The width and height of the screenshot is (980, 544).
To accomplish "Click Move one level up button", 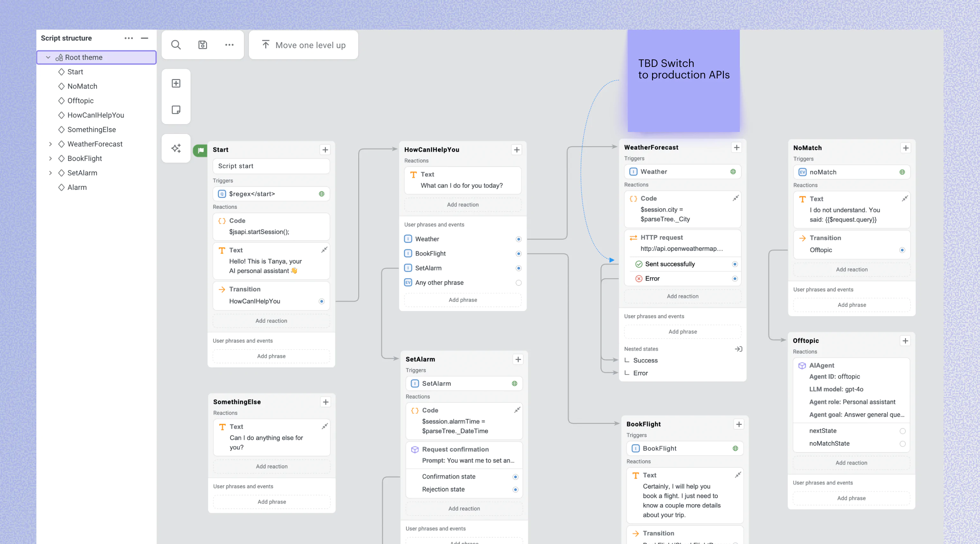I will pos(304,45).
